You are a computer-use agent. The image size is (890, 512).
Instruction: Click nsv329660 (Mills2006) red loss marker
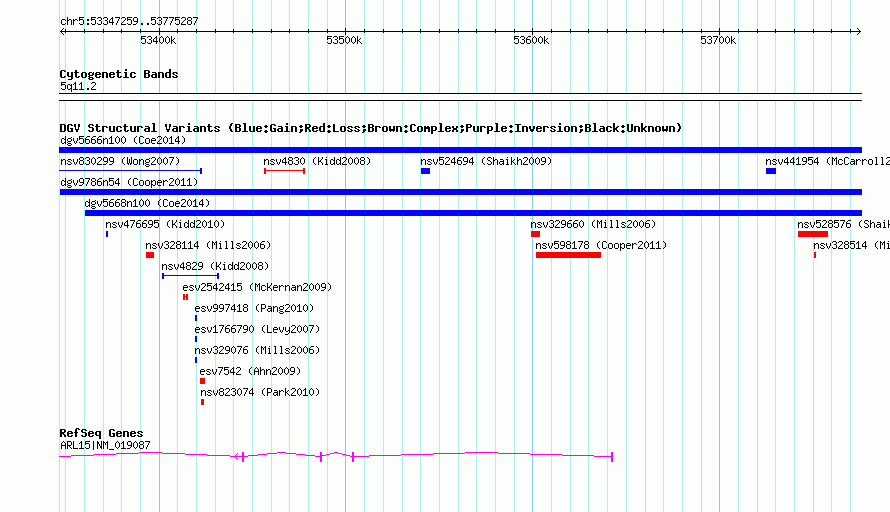(x=535, y=234)
